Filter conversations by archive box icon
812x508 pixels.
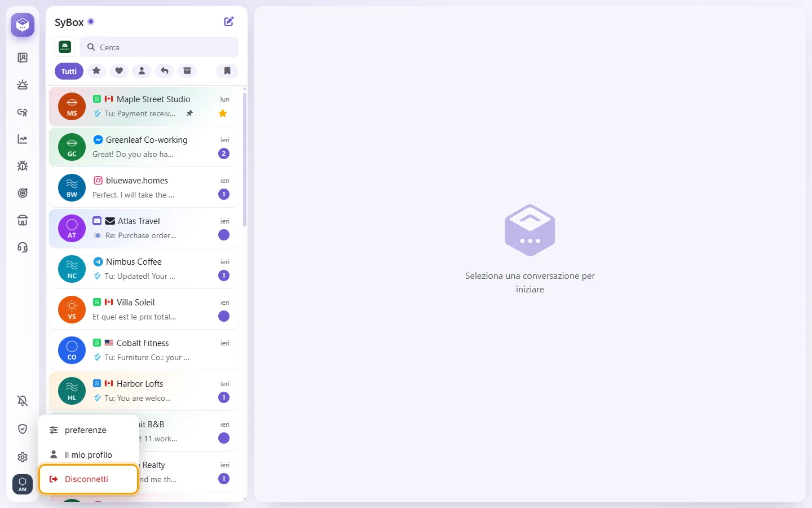pos(187,71)
